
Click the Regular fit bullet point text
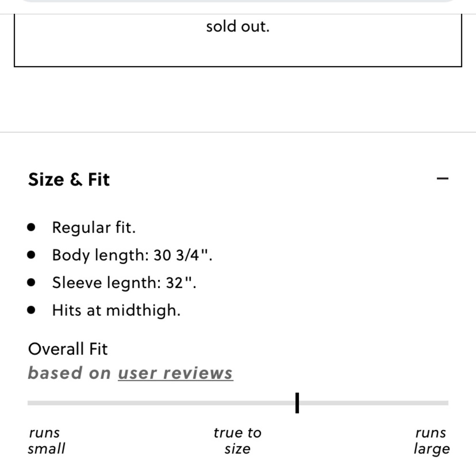click(94, 228)
